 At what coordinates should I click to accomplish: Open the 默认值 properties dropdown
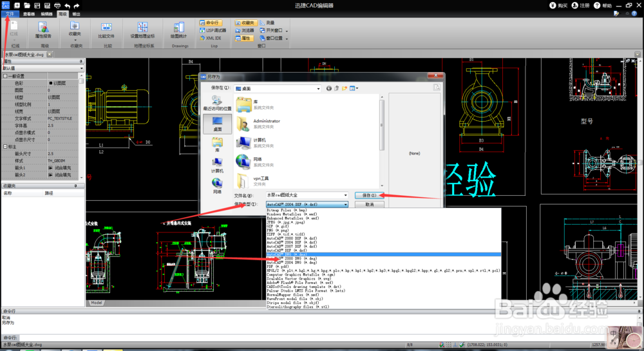pos(81,68)
